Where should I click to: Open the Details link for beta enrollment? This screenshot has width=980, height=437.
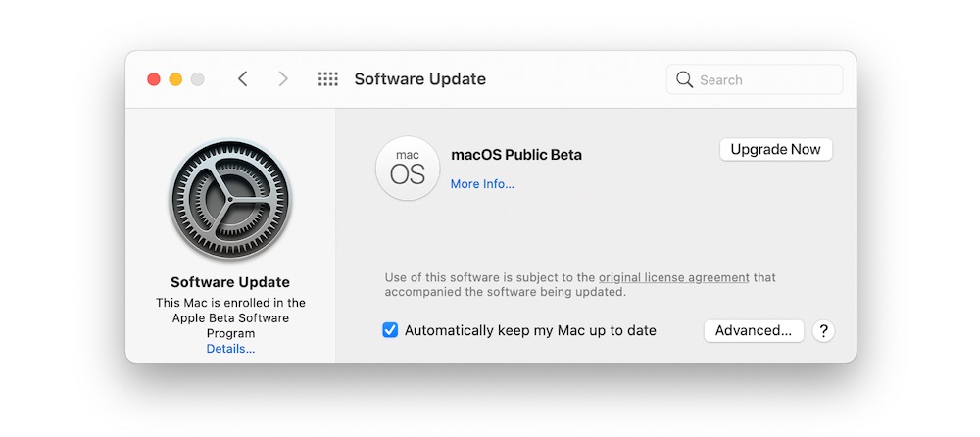(x=230, y=349)
